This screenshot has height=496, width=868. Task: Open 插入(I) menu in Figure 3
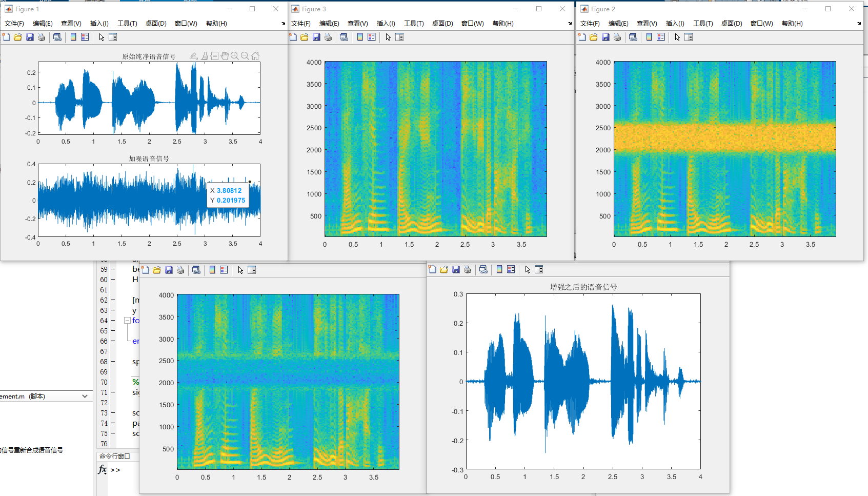[386, 24]
